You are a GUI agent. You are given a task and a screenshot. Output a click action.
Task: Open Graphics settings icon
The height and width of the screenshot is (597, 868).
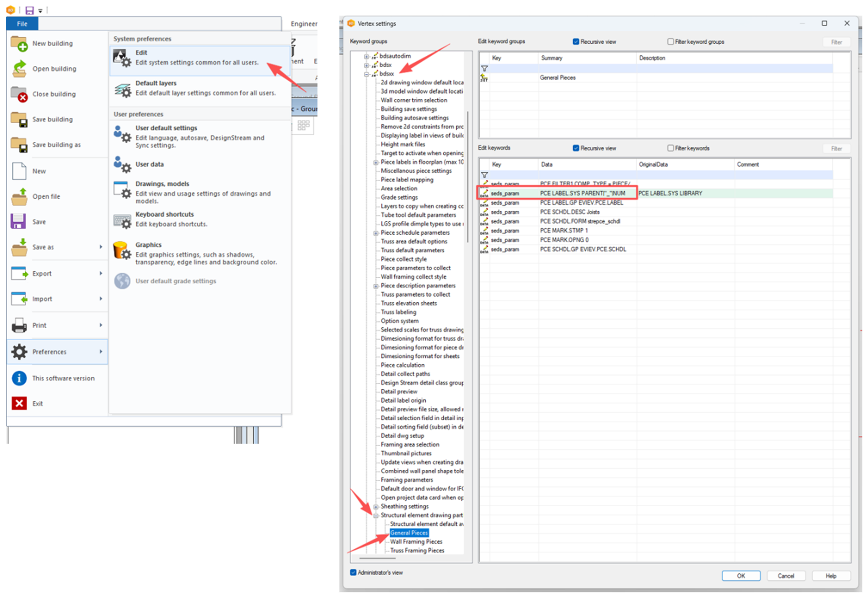[x=122, y=251]
